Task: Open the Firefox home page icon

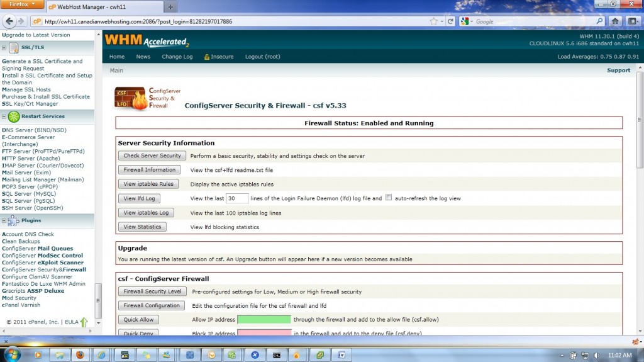Action: (x=615, y=21)
